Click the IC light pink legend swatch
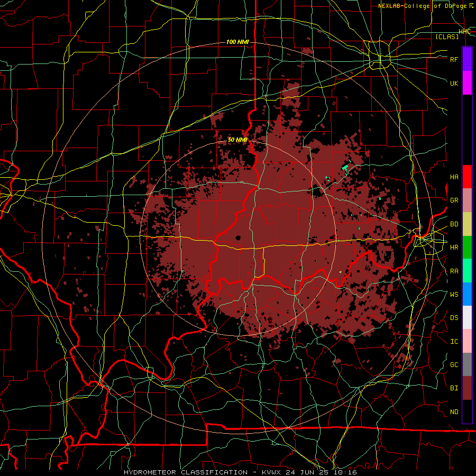Image resolution: width=476 pixels, height=476 pixels. [x=467, y=341]
